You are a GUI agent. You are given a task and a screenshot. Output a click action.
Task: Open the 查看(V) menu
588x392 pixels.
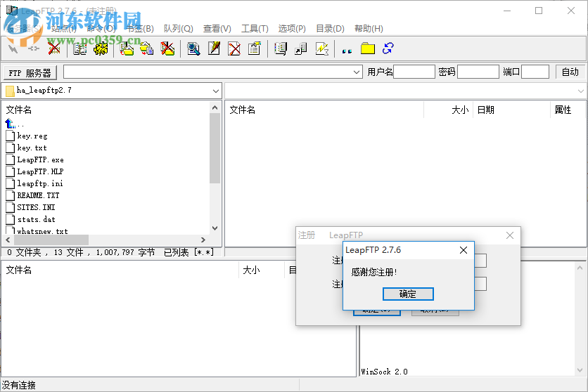[217, 29]
